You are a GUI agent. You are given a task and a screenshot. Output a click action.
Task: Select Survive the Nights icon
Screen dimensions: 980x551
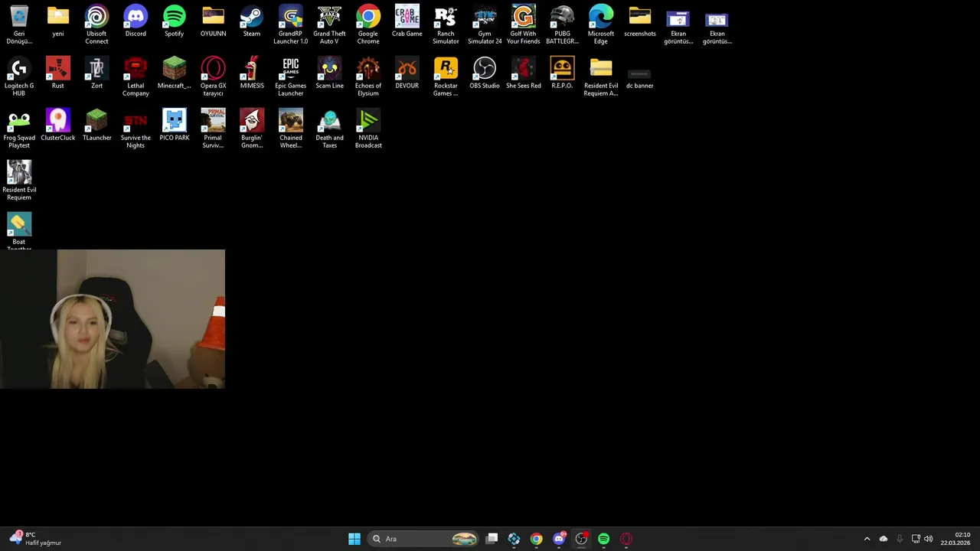(x=136, y=129)
